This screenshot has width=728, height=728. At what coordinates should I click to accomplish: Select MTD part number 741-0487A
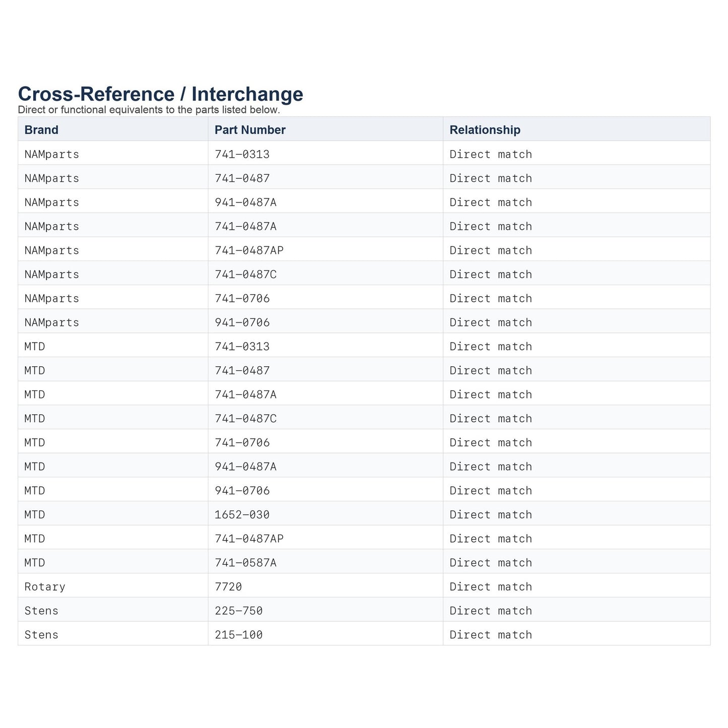click(245, 394)
